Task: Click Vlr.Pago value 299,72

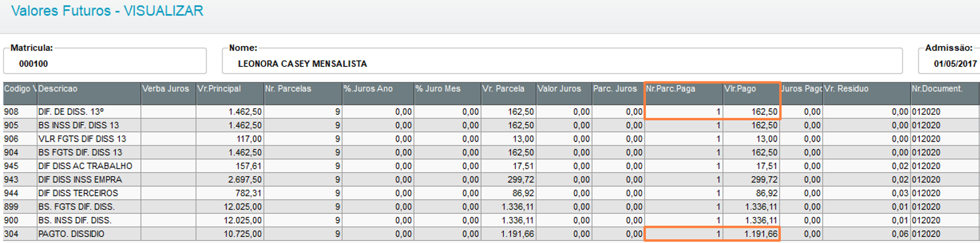Action: coord(751,180)
